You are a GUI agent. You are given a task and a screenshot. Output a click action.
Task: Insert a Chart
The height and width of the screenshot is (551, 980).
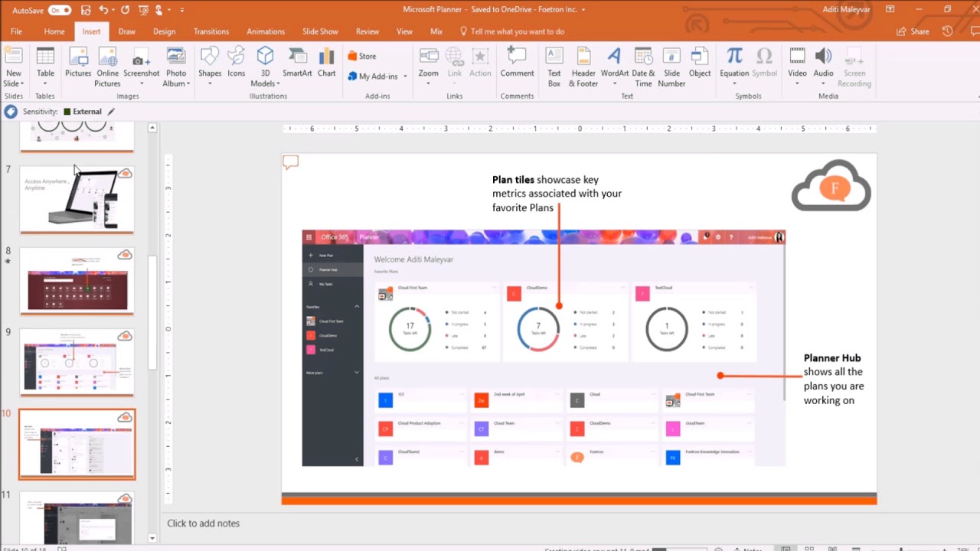[x=327, y=62]
